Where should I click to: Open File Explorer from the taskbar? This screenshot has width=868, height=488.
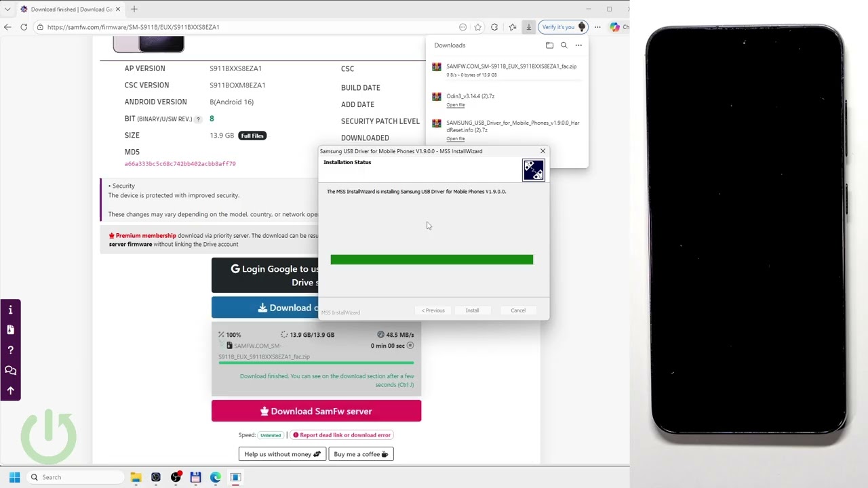[x=136, y=477]
